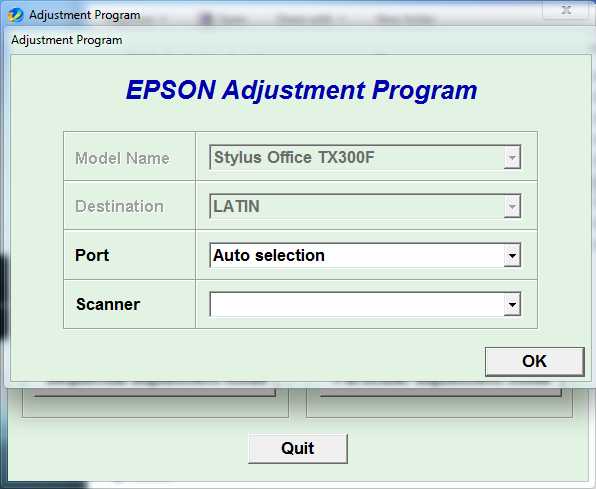Click the Adjustment Program title bar icon

tap(16, 15)
